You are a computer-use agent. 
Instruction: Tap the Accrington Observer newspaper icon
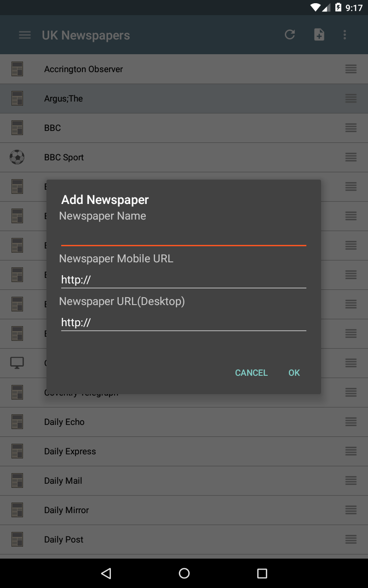(17, 69)
